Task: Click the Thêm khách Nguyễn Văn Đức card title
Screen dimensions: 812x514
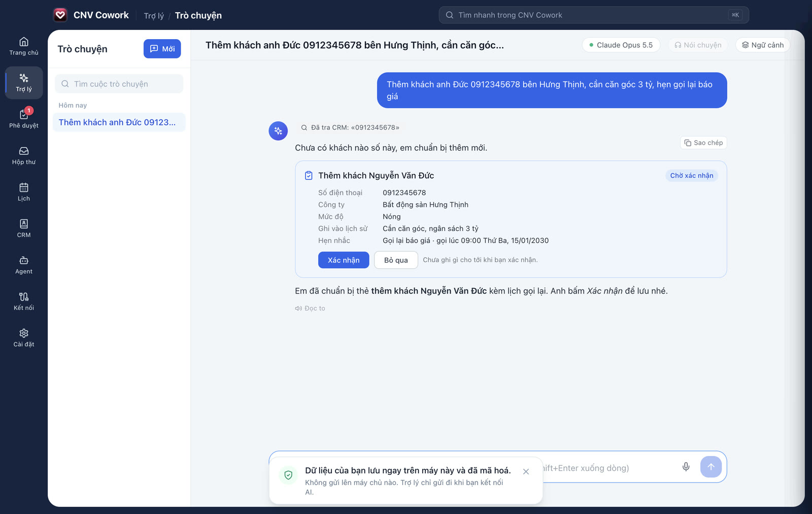Action: (376, 176)
